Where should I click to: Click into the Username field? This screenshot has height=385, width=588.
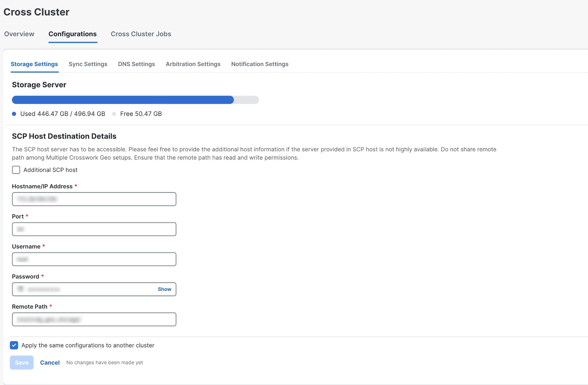tap(94, 259)
